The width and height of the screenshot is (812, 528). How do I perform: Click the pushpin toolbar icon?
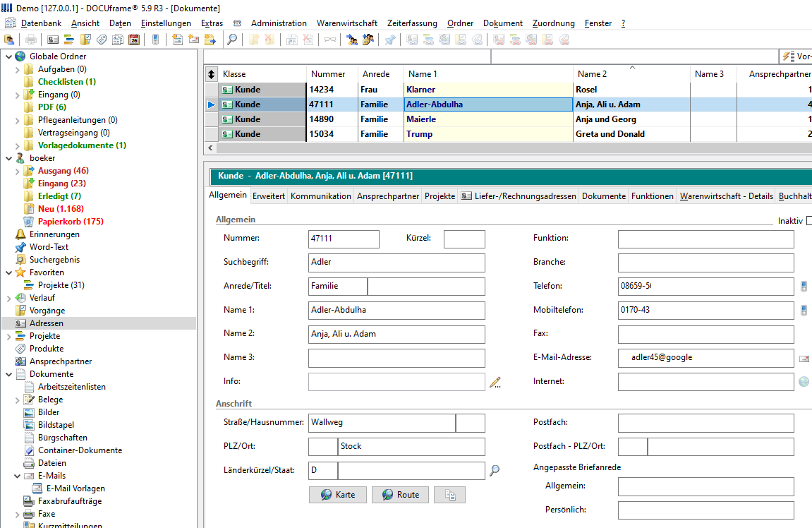[390, 40]
